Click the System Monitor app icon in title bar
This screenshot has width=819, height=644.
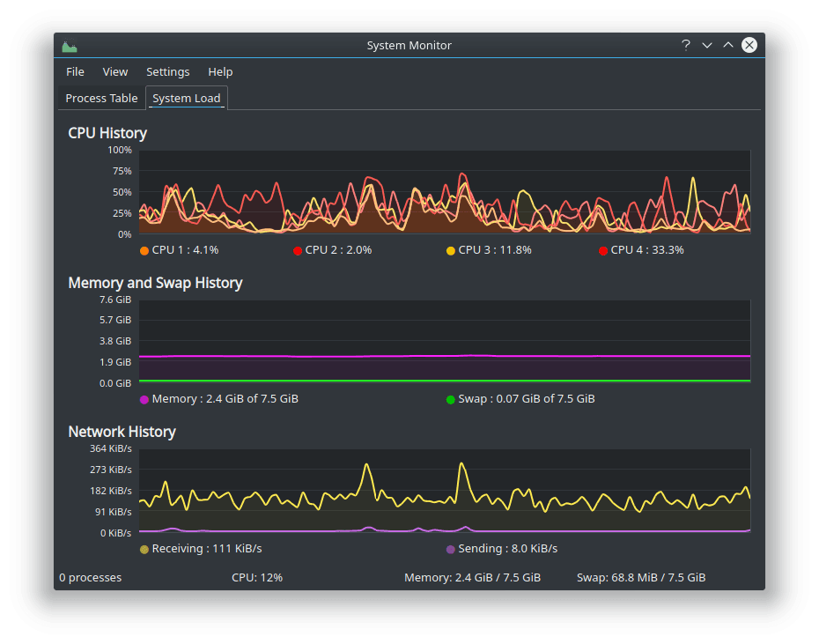click(70, 46)
